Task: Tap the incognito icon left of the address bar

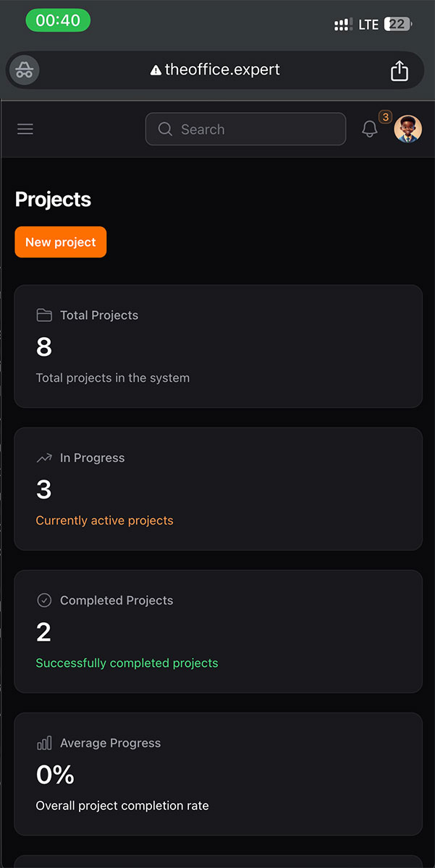Action: [24, 69]
